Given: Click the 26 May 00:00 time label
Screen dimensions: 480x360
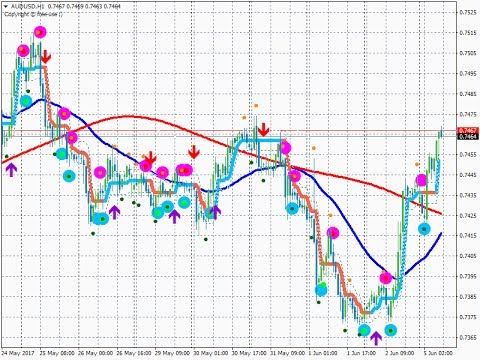Looking at the screenshot, I should click(95, 353).
